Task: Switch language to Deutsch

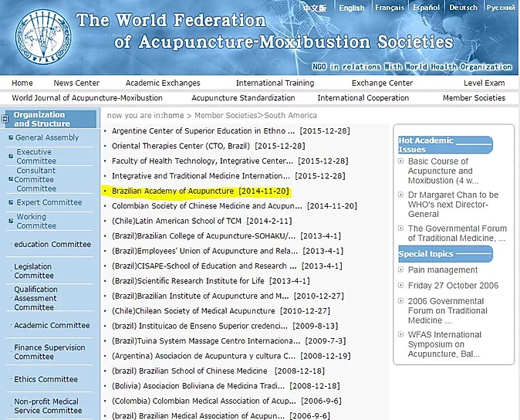Action: coord(463,8)
